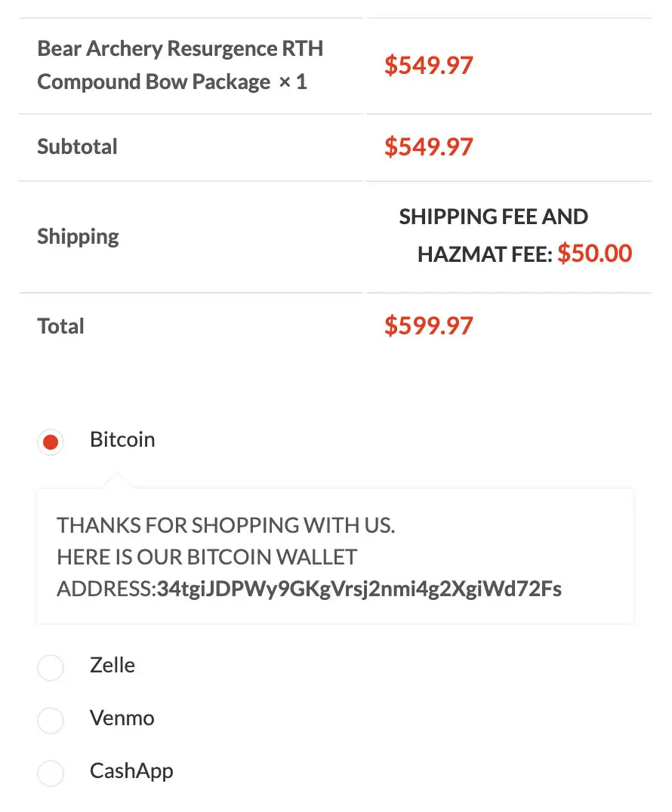The width and height of the screenshot is (672, 812).
Task: Click the Bear Archery Resurgence product name
Action: pos(180,65)
